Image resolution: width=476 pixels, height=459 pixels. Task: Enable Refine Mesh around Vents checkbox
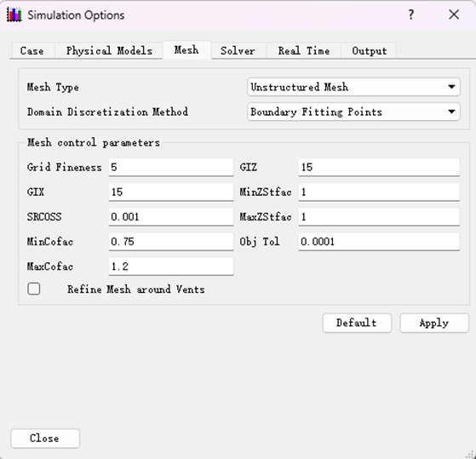click(34, 289)
